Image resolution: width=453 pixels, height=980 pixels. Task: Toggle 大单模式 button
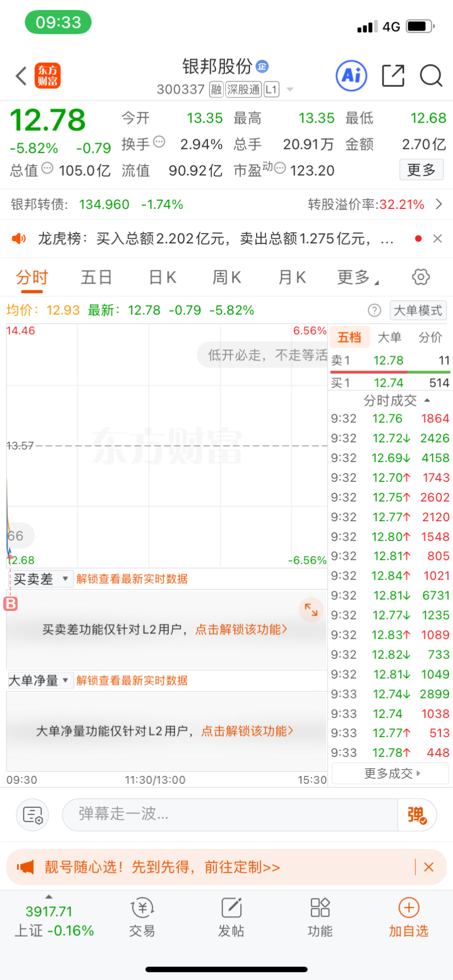[x=418, y=311]
